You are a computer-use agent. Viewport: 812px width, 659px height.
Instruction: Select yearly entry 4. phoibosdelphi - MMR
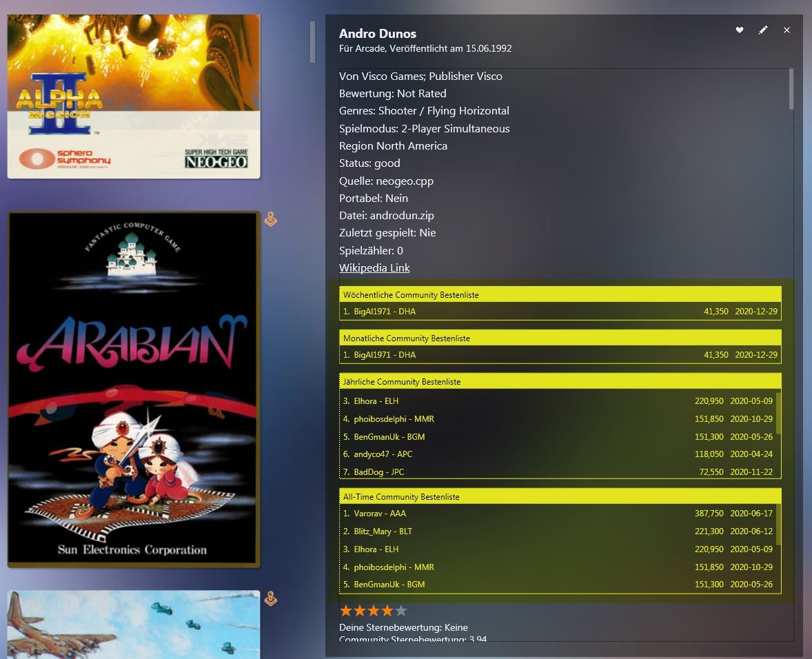click(557, 419)
